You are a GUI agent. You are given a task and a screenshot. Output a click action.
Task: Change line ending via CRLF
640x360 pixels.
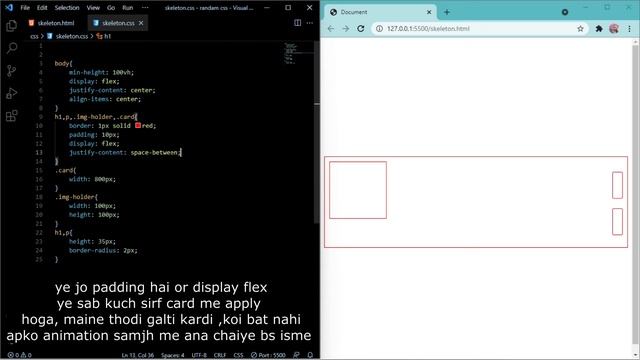pos(220,355)
